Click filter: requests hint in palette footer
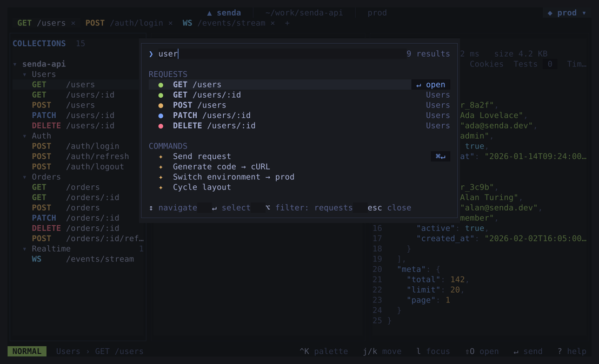 click(309, 208)
